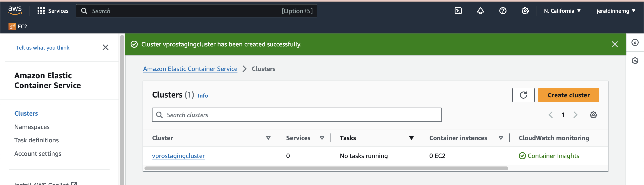Click the CloudWatch monitoring column header

(x=554, y=138)
